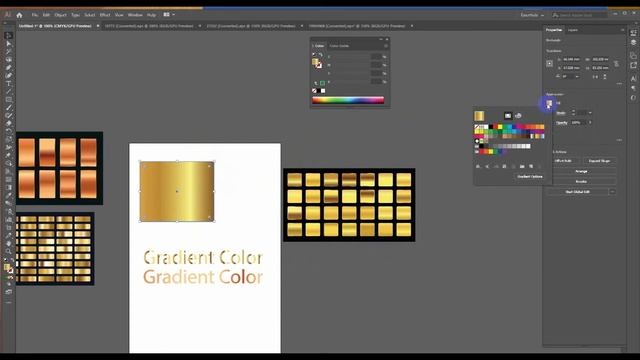Select the Type tool
The height and width of the screenshot is (360, 640).
click(x=8, y=84)
